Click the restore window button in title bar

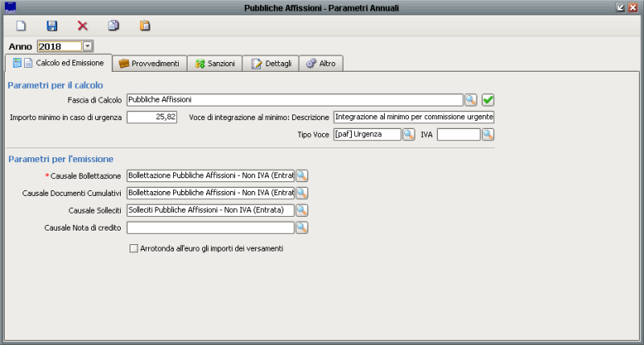click(621, 7)
